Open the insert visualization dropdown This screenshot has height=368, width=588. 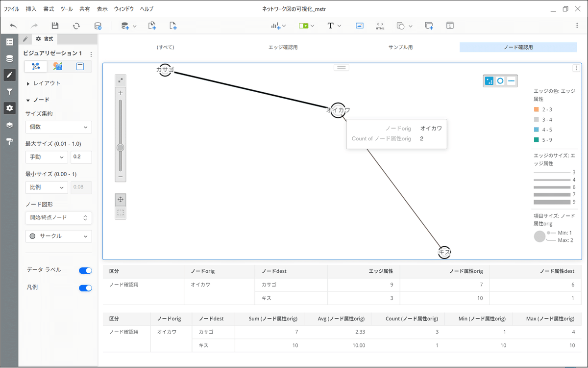(x=278, y=26)
